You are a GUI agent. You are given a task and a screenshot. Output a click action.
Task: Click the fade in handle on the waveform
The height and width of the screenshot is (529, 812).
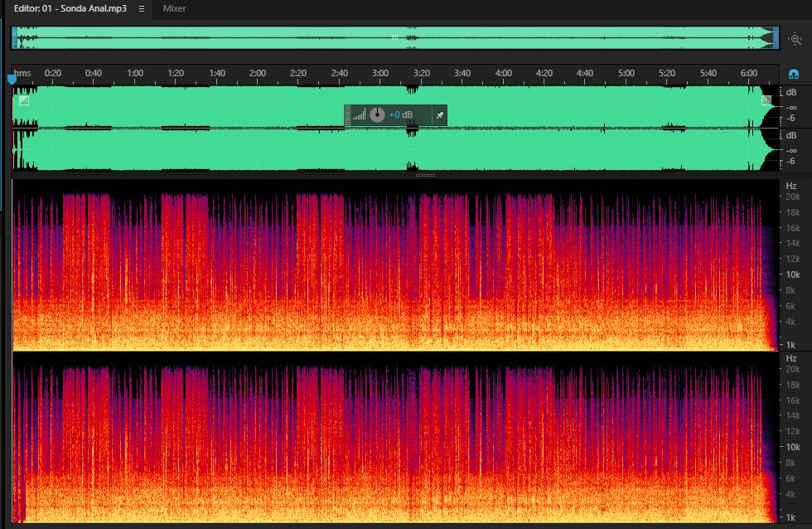coord(24,100)
